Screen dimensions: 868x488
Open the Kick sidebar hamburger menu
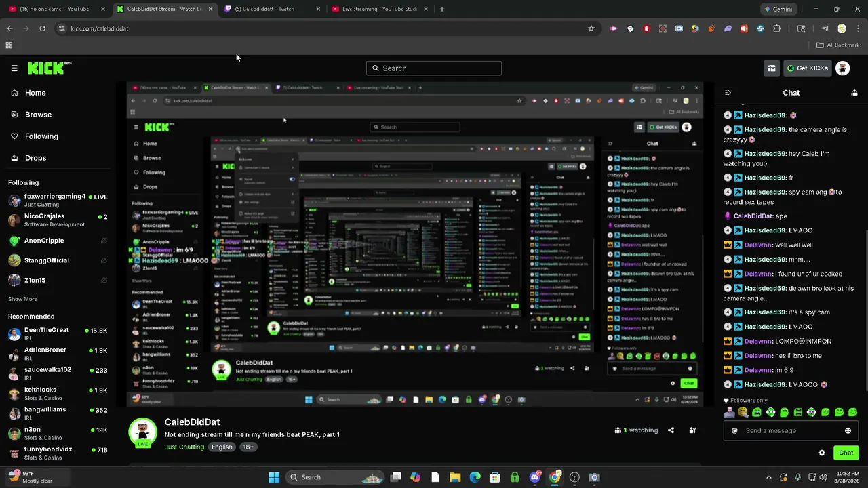tap(14, 68)
